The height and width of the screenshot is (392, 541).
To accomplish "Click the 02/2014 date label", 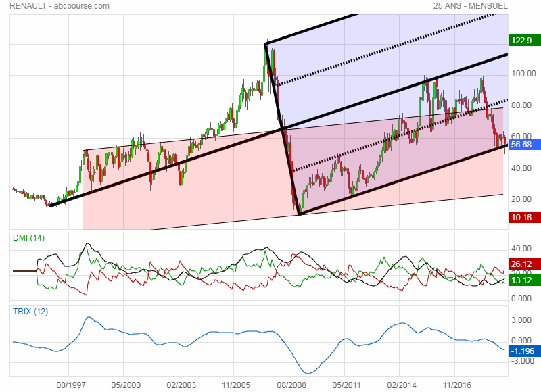I will [402, 385].
